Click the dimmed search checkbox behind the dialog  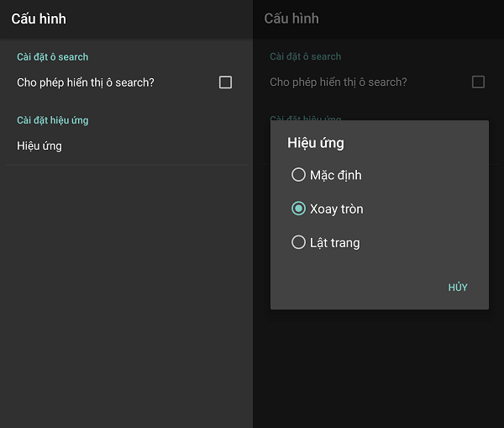point(478,82)
